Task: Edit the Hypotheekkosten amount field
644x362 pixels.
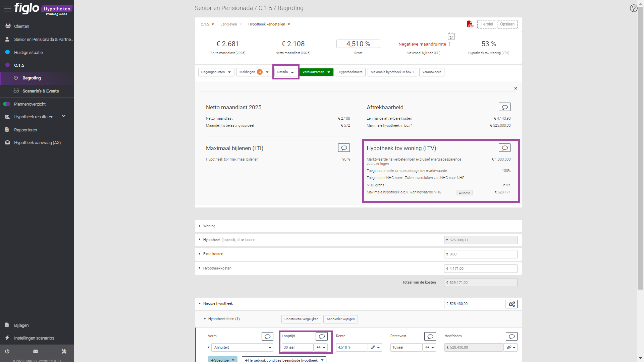Action: click(481, 268)
